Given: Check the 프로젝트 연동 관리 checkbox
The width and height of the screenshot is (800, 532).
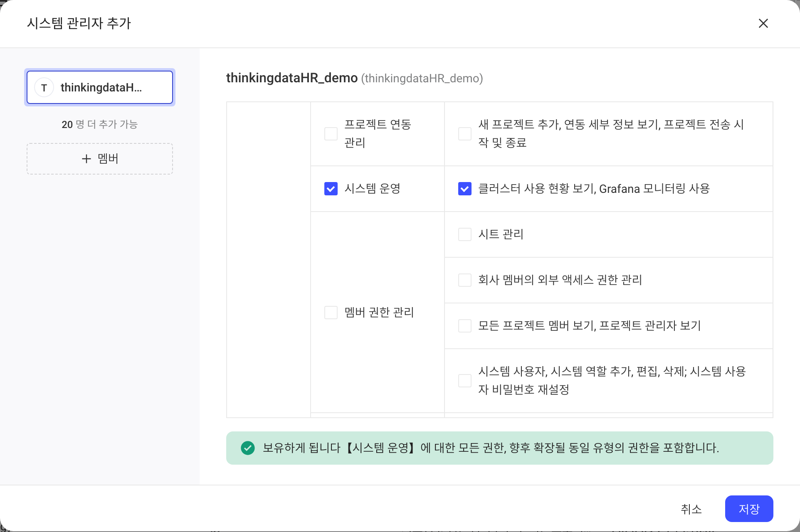Looking at the screenshot, I should 331,134.
